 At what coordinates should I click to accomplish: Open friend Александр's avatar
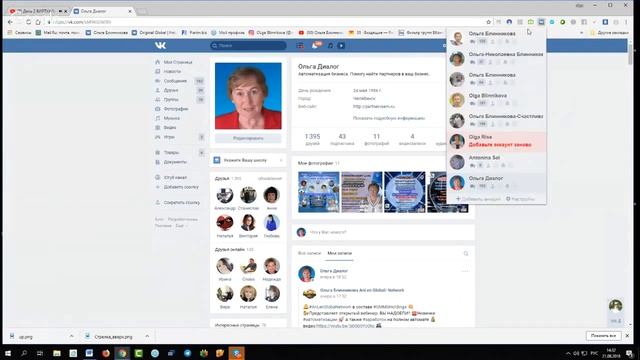point(225,195)
